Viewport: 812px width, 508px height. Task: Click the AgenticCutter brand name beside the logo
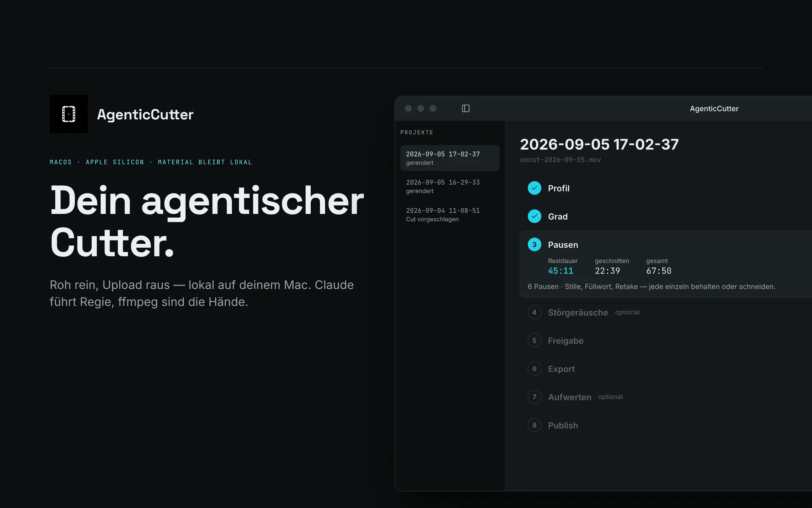click(145, 114)
